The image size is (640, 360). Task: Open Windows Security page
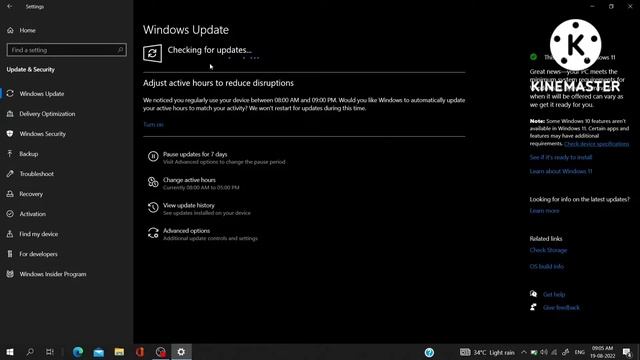click(x=42, y=134)
